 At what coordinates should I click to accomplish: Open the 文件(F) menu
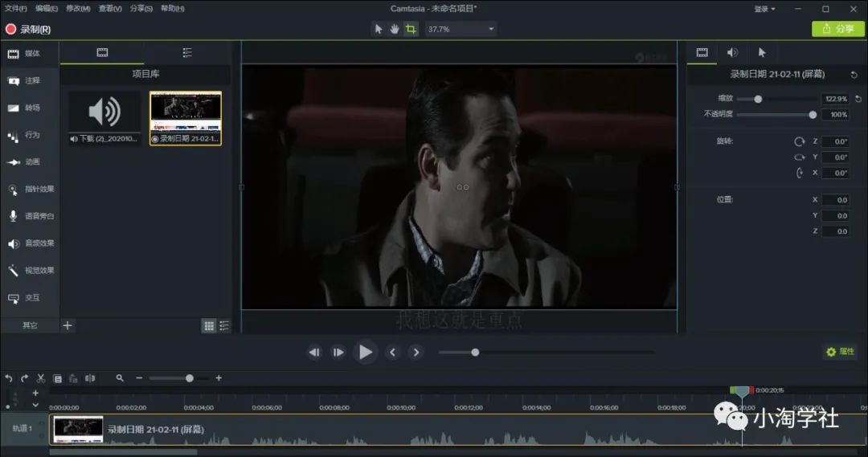[16, 9]
